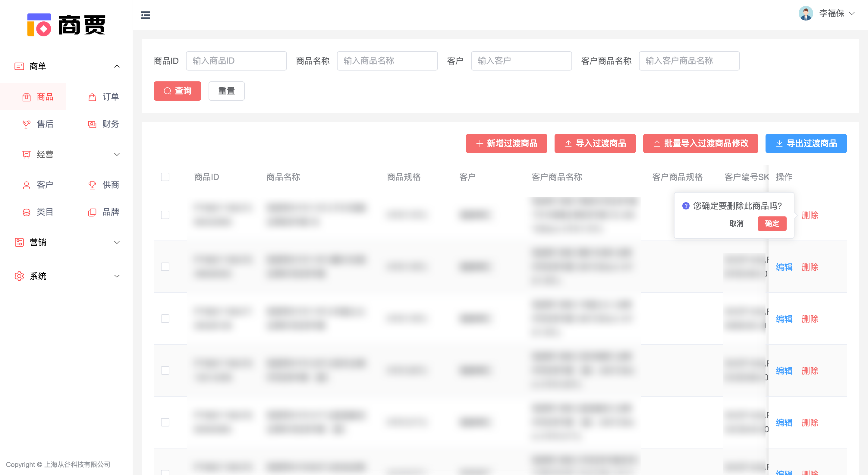
Task: Click the 品牌 brand icon
Action: [x=92, y=212]
